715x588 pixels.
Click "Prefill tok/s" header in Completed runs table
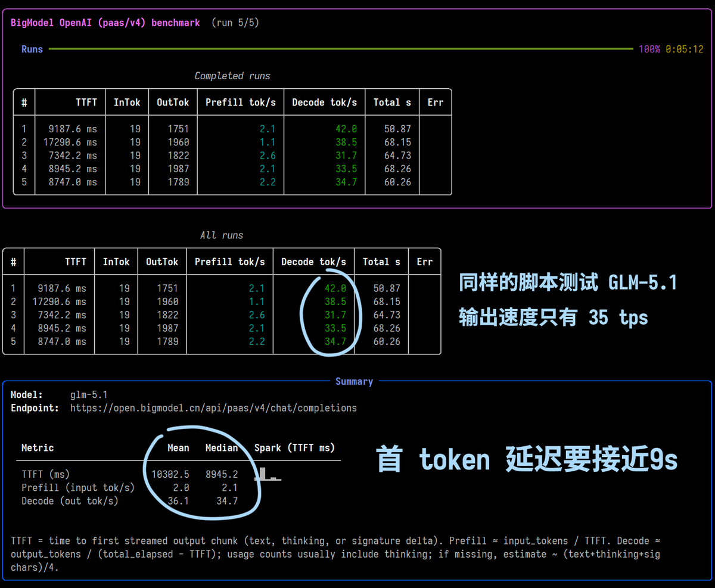[x=241, y=102]
